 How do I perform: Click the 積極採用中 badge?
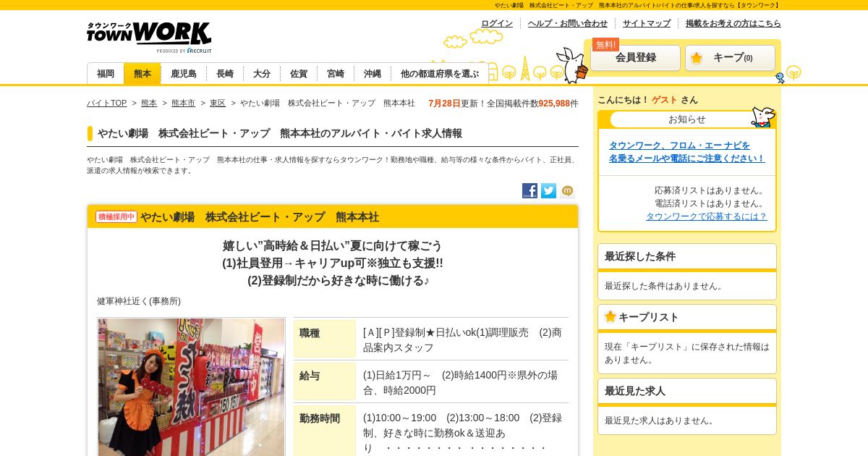116,216
